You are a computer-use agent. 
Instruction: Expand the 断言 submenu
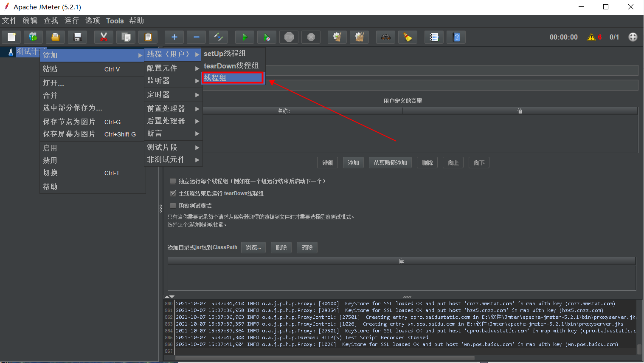[x=173, y=133]
